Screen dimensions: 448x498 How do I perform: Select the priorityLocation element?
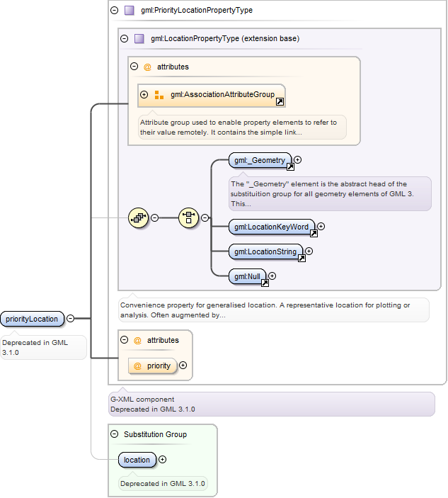click(x=32, y=319)
